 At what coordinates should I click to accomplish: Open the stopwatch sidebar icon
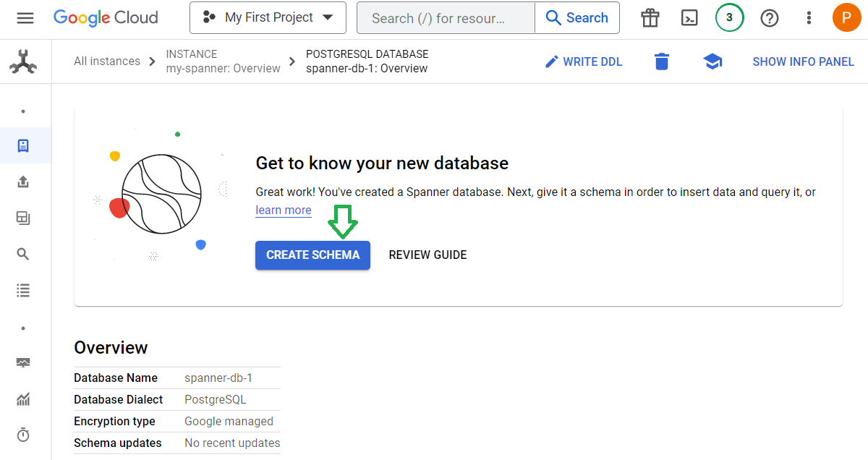pyautogui.click(x=23, y=435)
